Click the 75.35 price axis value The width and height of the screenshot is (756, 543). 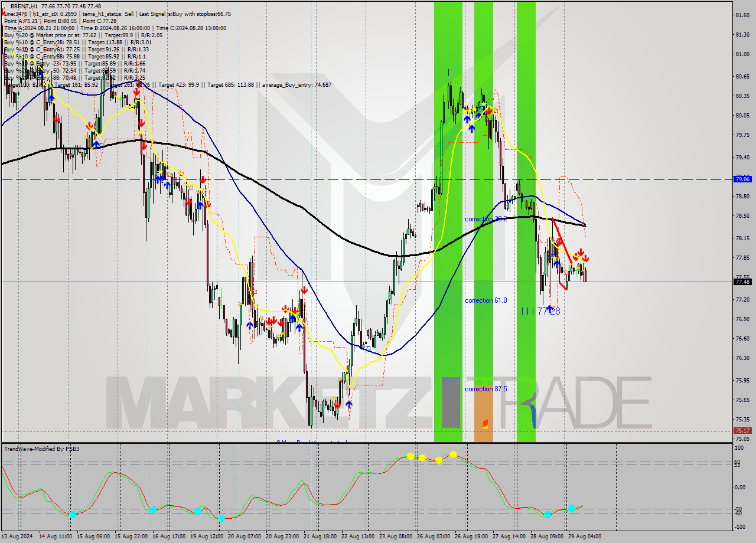(x=742, y=420)
